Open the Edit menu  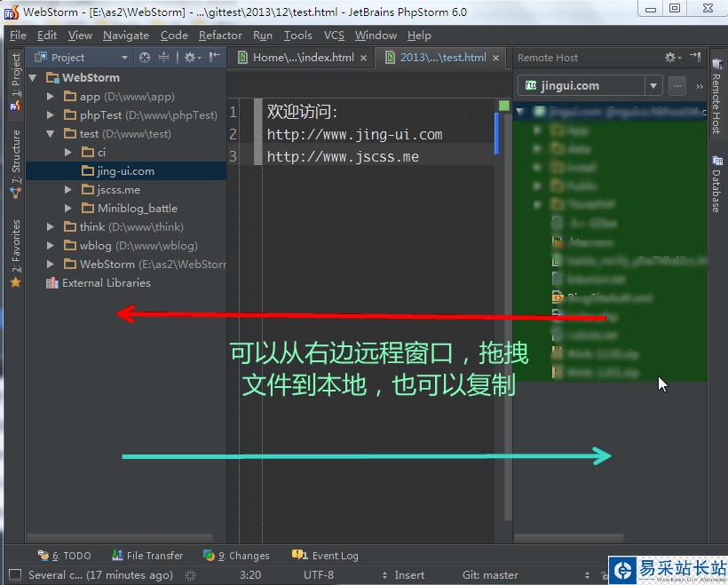coord(47,36)
